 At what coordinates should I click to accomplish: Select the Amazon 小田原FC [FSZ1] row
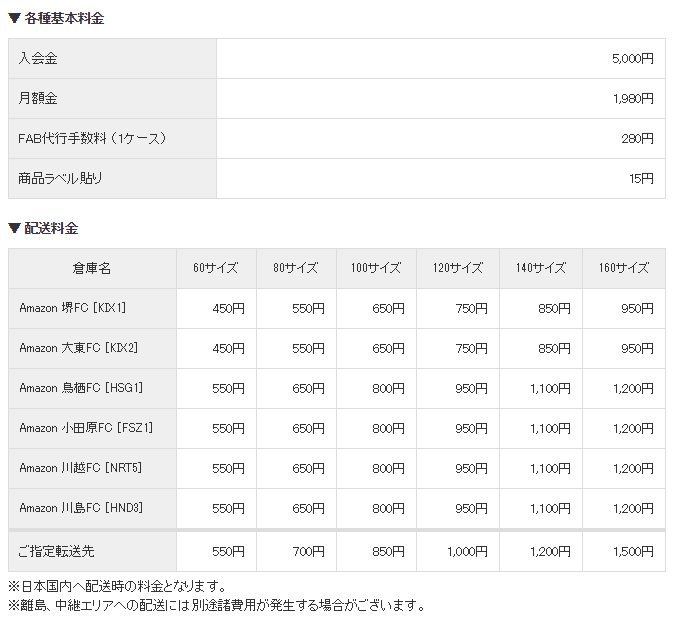(86, 428)
